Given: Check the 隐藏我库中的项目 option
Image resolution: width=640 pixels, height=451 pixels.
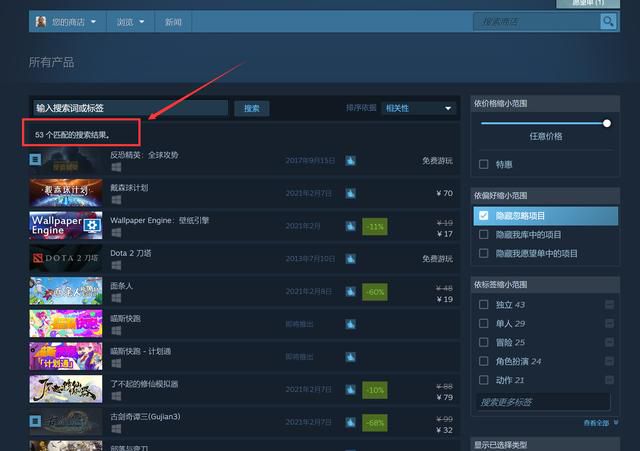Looking at the screenshot, I should (484, 234).
